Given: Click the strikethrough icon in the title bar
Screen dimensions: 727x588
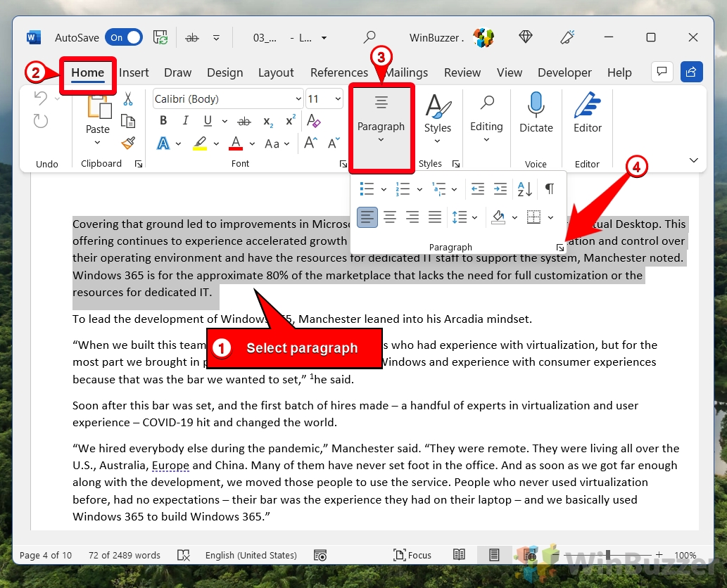Looking at the screenshot, I should [192, 38].
